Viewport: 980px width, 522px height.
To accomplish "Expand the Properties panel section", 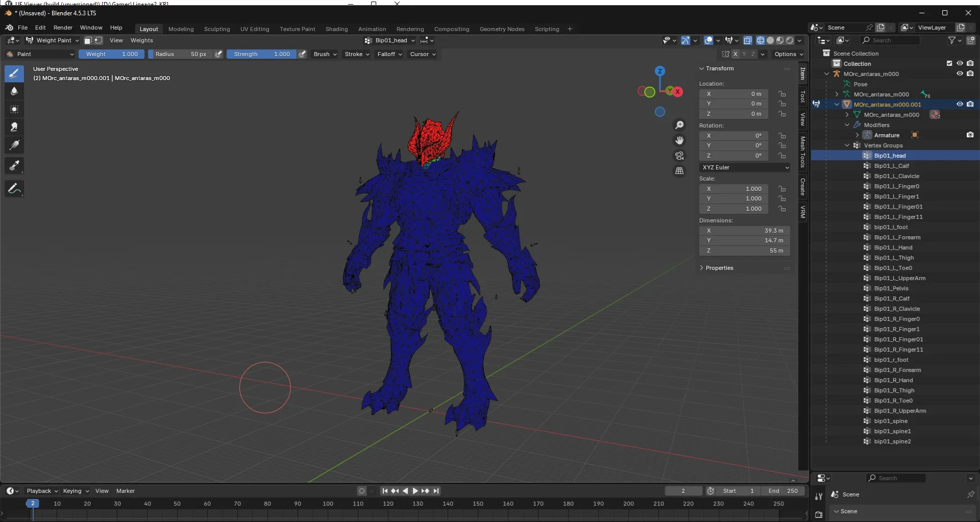I will [719, 268].
